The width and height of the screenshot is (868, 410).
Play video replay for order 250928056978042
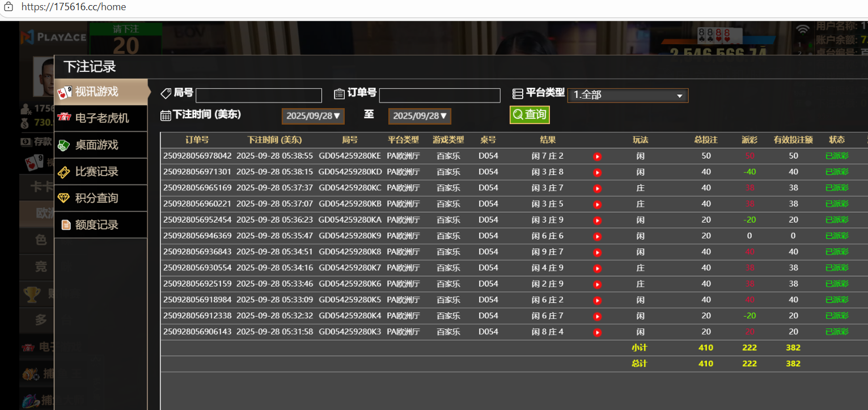pyautogui.click(x=597, y=156)
